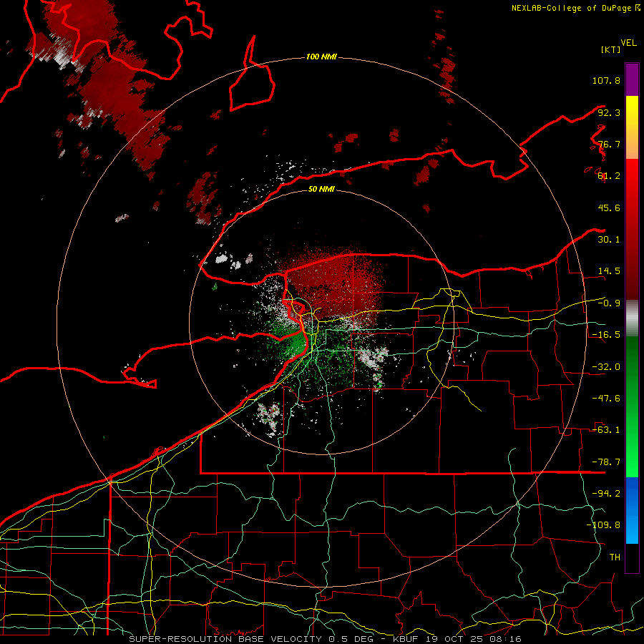Select the 107.8 value on velocity scale
The image size is (644, 644).
pyautogui.click(x=606, y=80)
